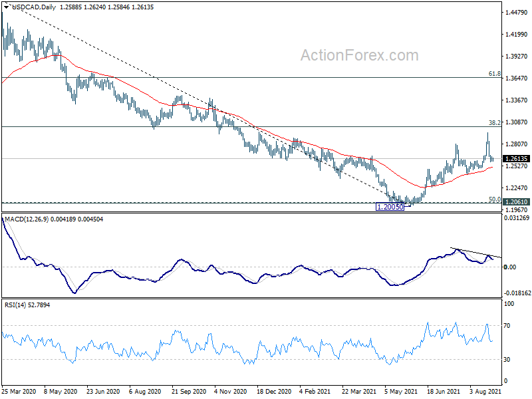This screenshot has width=532, height=399.
Task: Select the 1.30870 price axis value
Action: [517, 122]
